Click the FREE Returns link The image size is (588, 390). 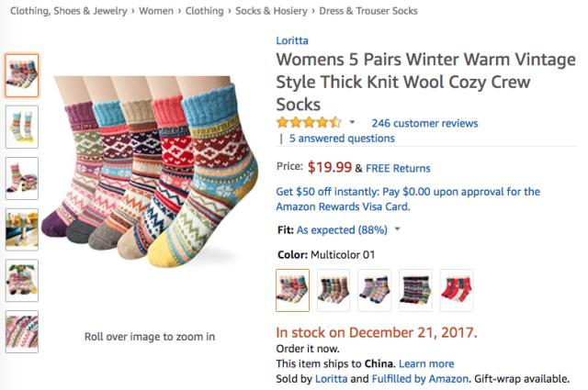398,168
